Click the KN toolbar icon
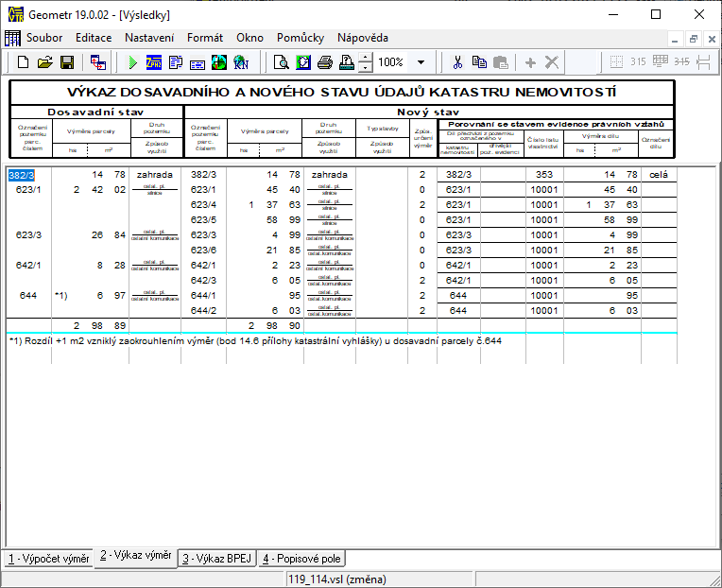722x588 pixels. 241,62
